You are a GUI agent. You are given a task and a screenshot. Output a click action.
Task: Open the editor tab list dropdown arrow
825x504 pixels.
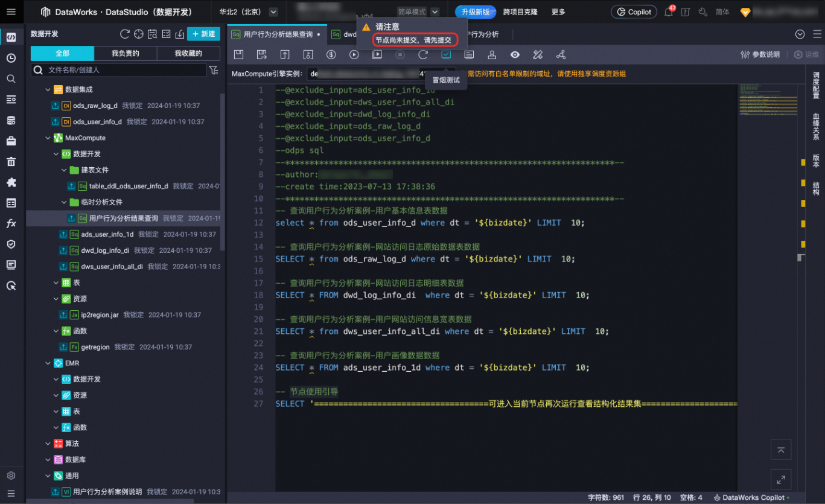pyautogui.click(x=800, y=34)
